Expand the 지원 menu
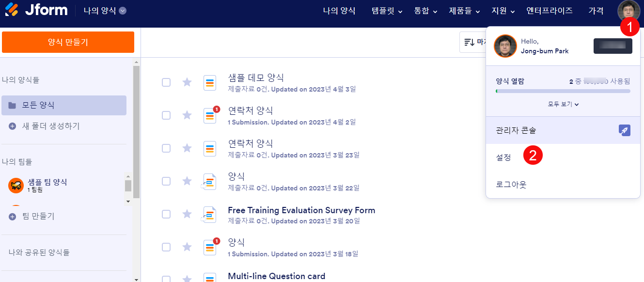 coord(503,11)
